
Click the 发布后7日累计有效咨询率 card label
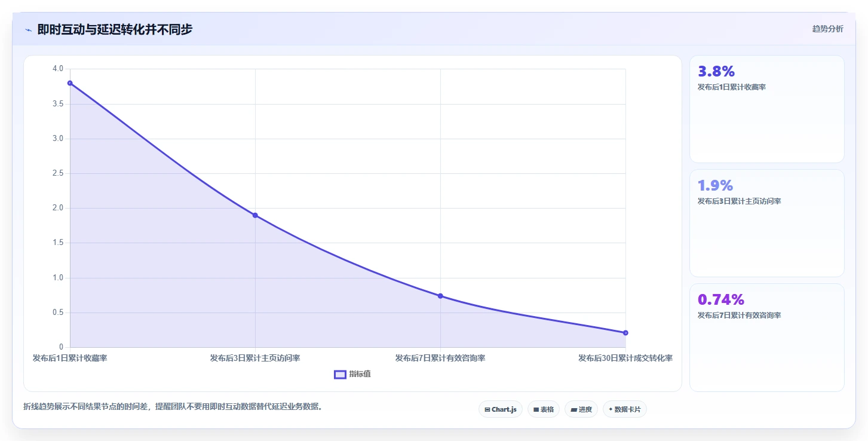[x=739, y=316]
